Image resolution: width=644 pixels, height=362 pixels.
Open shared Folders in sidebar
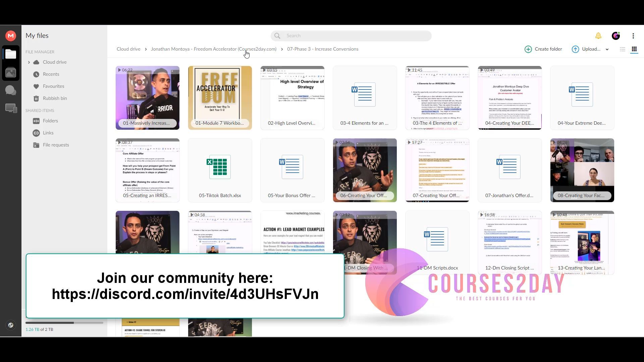50,121
